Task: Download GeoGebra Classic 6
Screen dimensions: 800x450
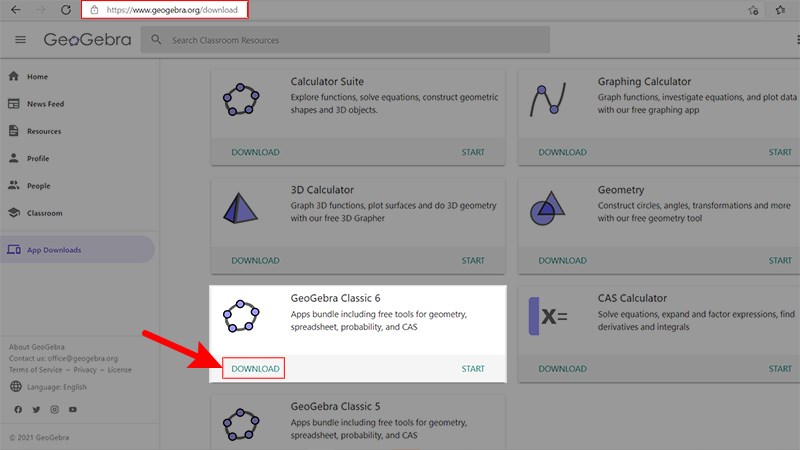Action: [255, 369]
